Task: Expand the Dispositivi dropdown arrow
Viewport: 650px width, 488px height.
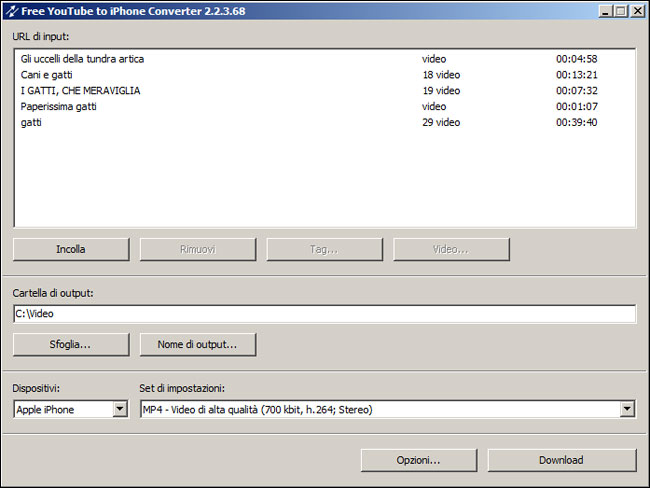Action: (120, 409)
